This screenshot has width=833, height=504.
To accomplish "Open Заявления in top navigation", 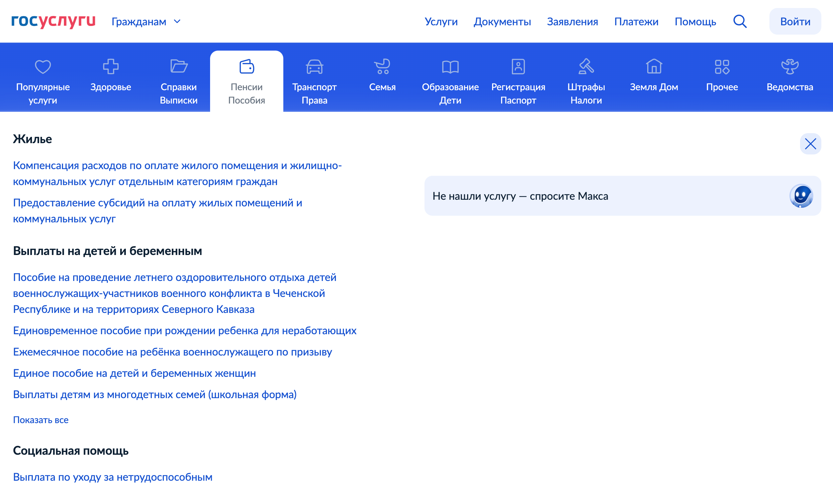I will tap(572, 22).
